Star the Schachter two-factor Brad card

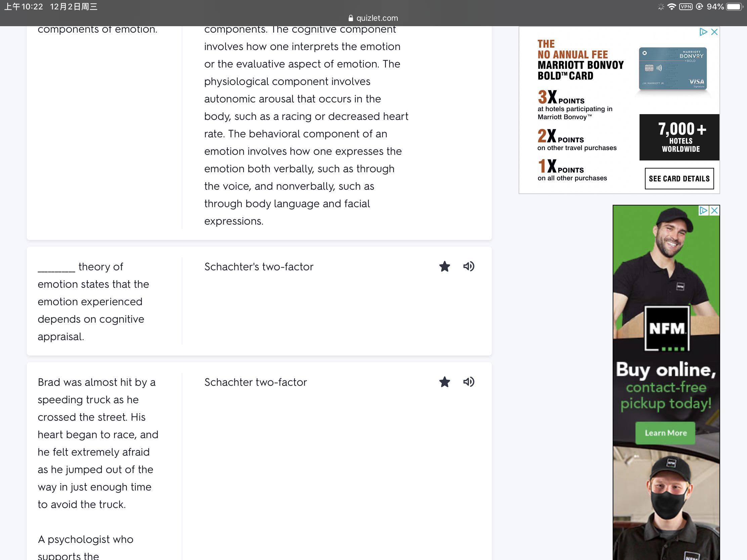[444, 382]
